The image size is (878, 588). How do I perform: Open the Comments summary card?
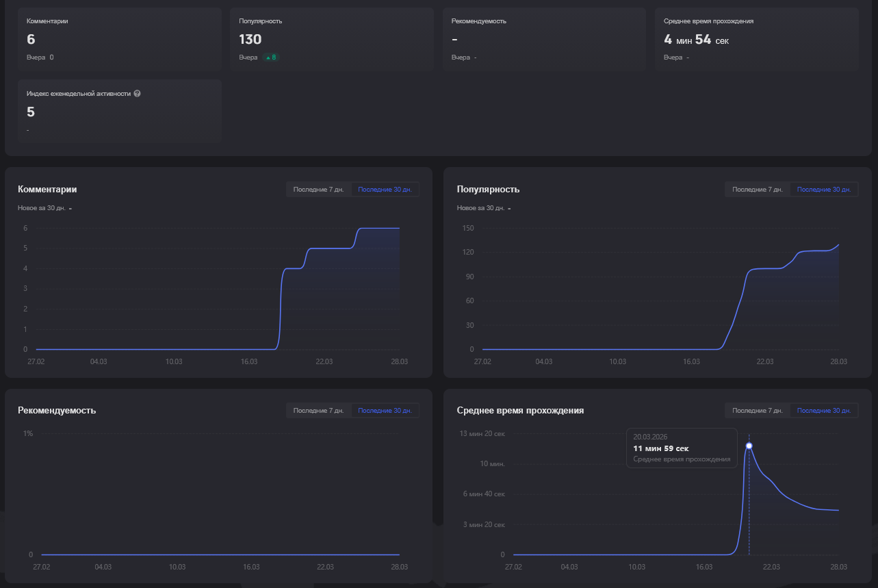[120, 39]
